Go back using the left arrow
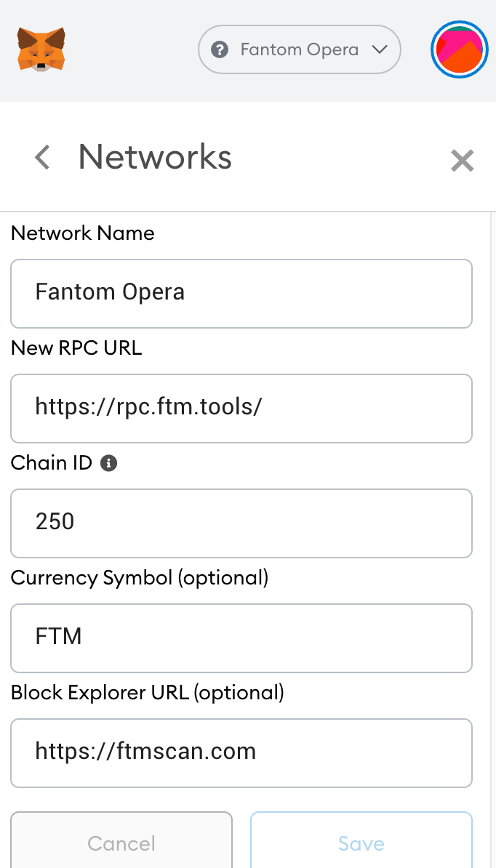 click(42, 157)
